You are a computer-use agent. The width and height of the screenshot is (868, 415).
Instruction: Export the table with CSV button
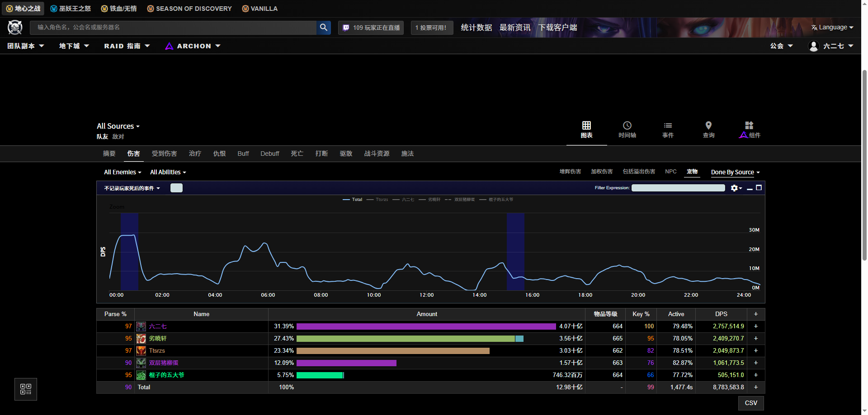(x=750, y=403)
